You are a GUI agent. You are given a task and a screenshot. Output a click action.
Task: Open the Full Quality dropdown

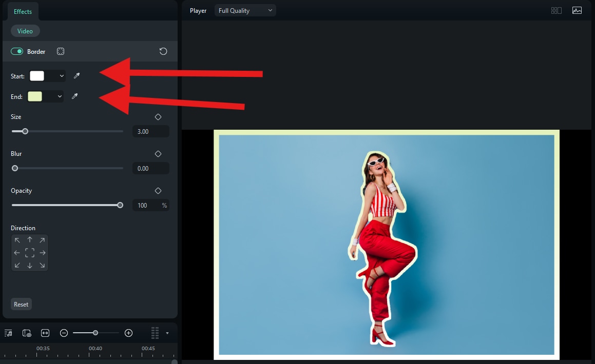245,11
